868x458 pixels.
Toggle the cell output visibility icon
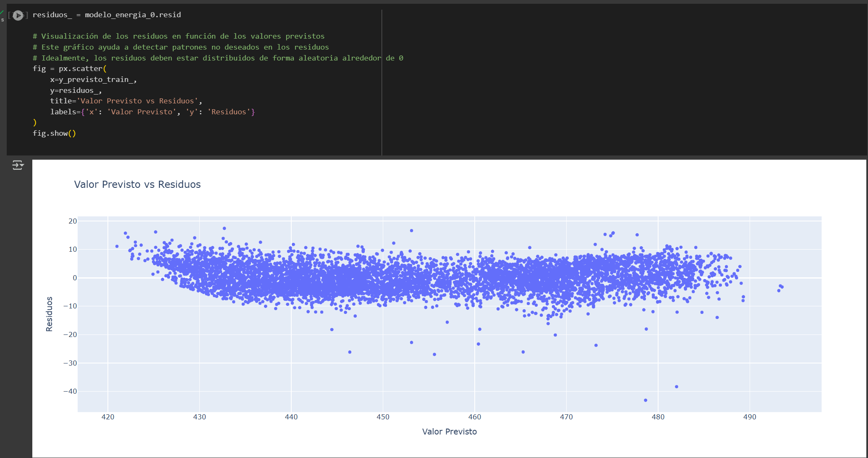[18, 165]
